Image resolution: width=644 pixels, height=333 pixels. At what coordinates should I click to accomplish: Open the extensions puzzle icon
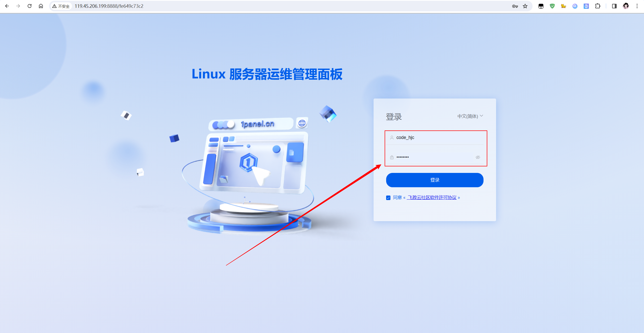pos(598,6)
